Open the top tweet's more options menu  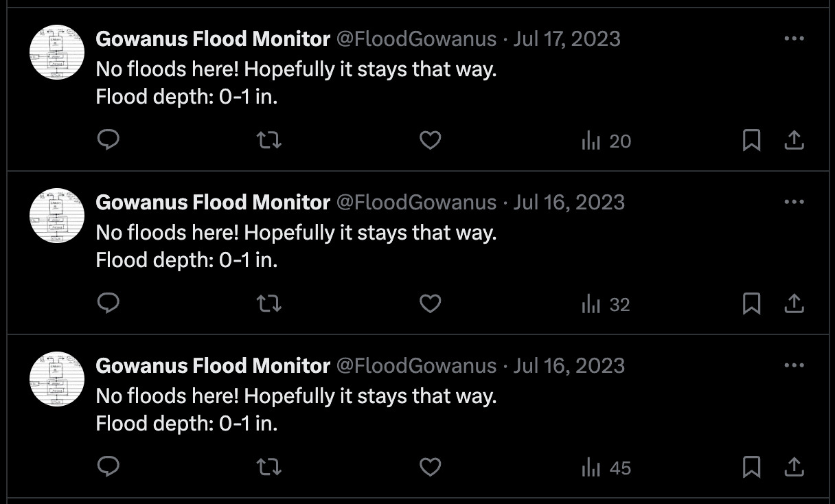(794, 38)
